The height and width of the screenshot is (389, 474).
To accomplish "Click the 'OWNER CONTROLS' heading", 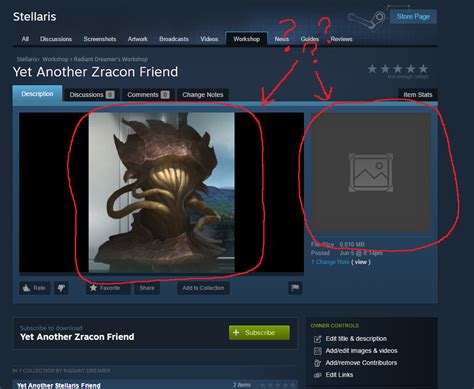I will click(335, 326).
